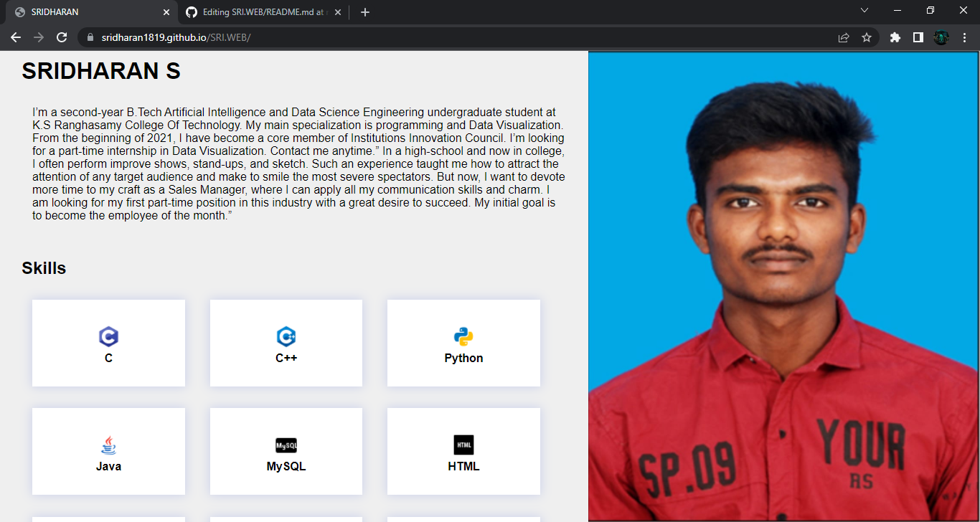Reload the current page
The height and width of the screenshot is (522, 980).
point(62,37)
